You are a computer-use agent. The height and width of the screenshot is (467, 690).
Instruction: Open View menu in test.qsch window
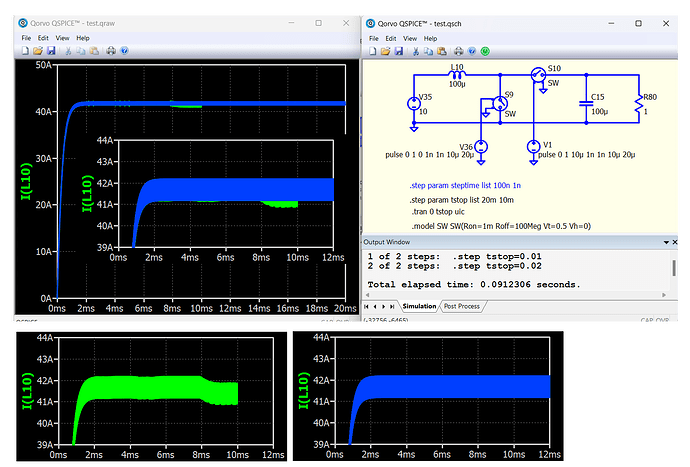[x=410, y=39]
